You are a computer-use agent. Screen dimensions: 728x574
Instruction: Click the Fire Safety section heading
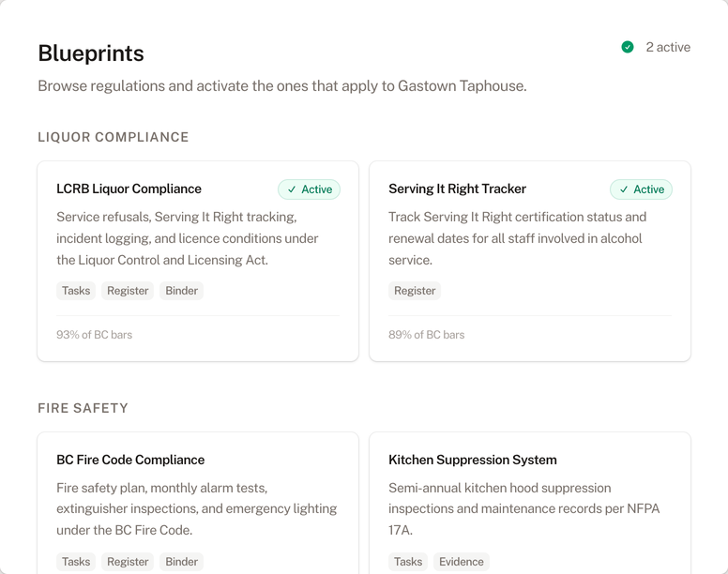[x=83, y=408]
